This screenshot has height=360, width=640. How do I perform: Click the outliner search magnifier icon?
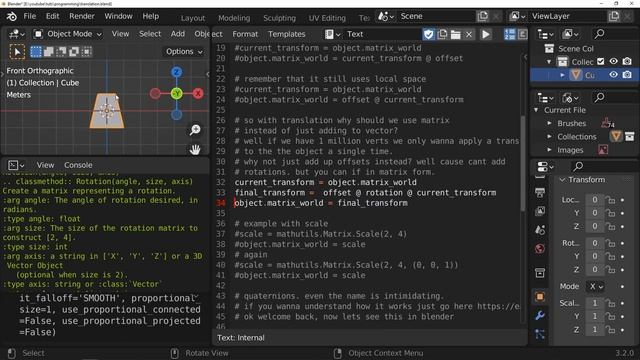pos(599,34)
